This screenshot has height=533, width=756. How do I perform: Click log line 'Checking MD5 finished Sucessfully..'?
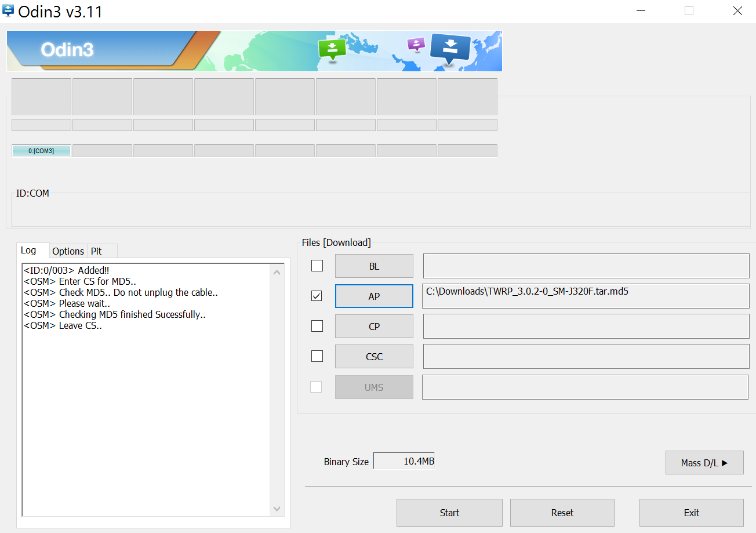coord(115,314)
